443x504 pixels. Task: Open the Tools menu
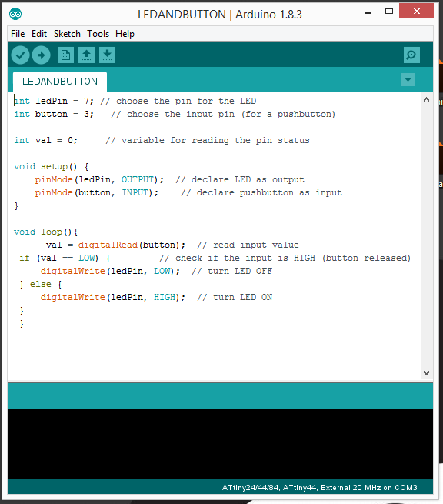coord(98,34)
